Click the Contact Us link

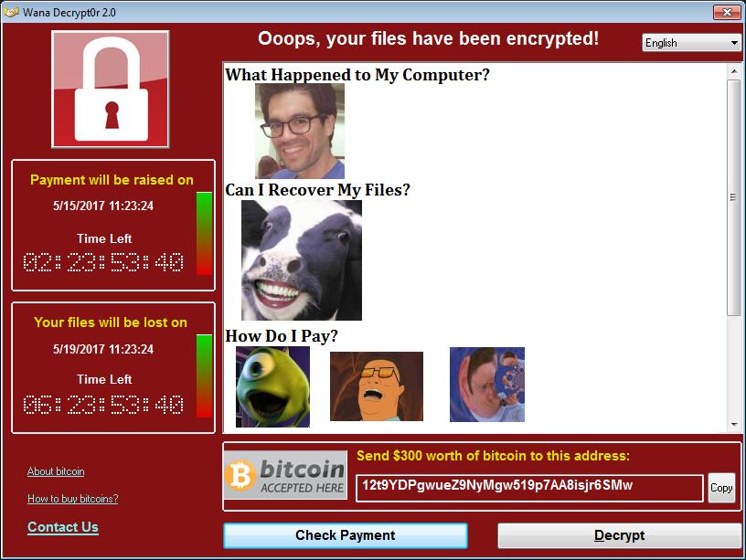63,527
